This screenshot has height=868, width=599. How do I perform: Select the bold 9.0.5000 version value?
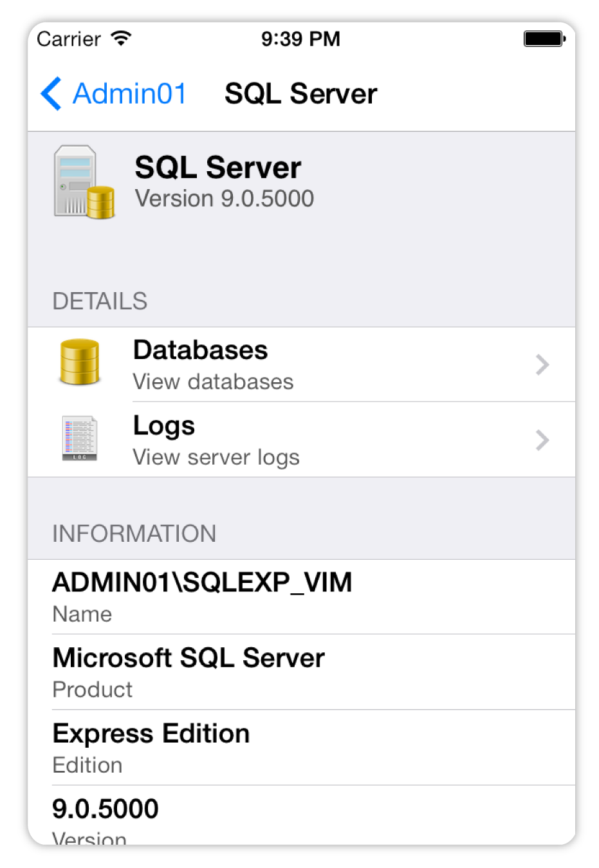[x=105, y=809]
